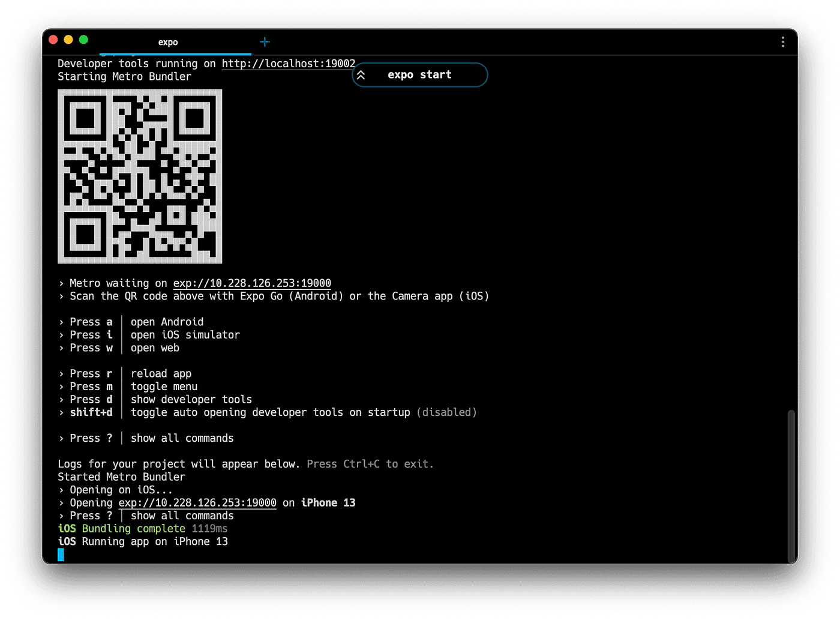This screenshot has height=620, width=840.
Task: Select the expo tab
Action: coord(168,42)
